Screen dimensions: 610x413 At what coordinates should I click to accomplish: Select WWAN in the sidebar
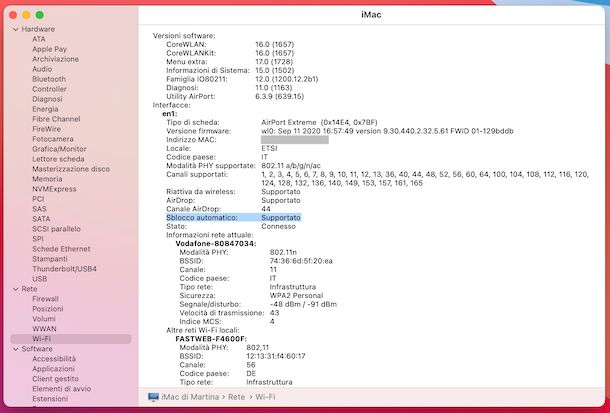(x=44, y=329)
